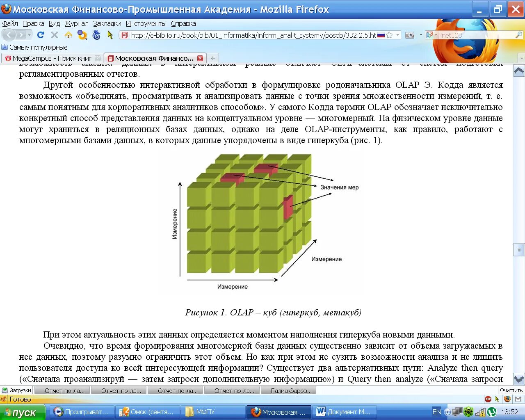Click the green monster tray icon
Viewport: 525px width, 420px height.
[x=468, y=412]
